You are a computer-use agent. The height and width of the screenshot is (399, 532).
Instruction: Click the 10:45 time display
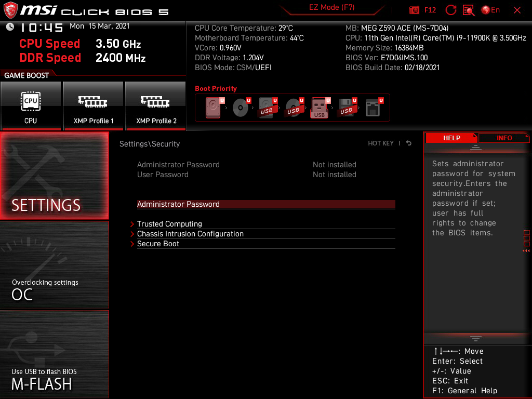click(x=42, y=28)
